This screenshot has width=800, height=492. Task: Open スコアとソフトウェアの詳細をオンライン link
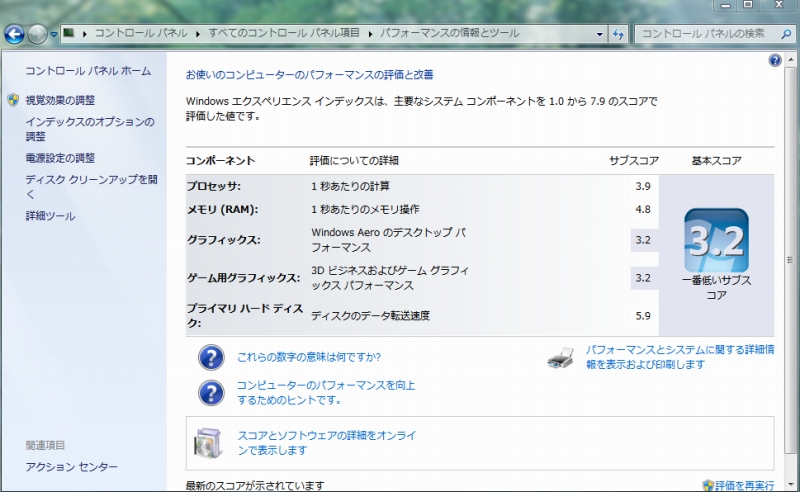click(327, 442)
